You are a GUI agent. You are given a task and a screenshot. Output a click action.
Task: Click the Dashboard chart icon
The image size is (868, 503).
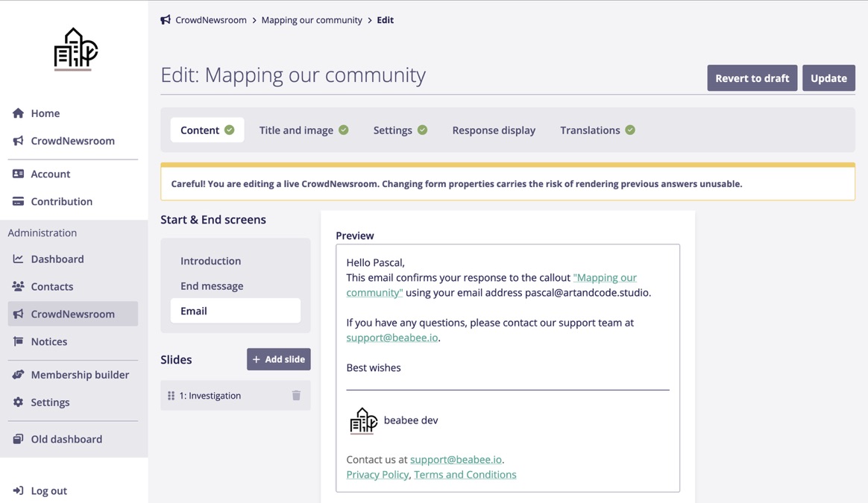coord(19,259)
